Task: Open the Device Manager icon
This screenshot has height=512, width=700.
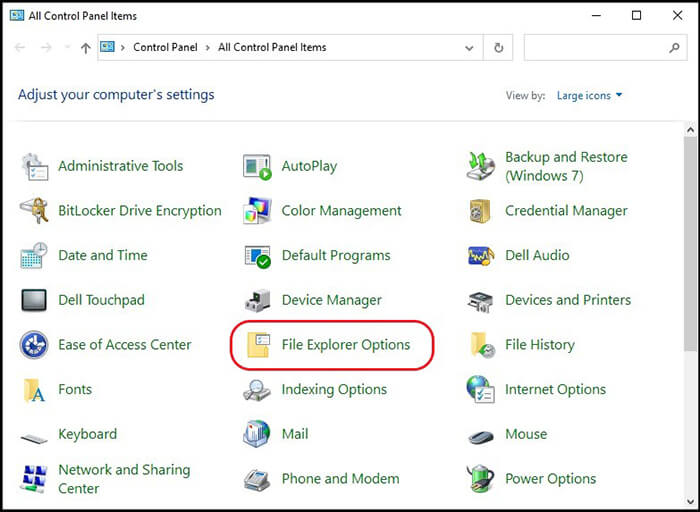Action: pos(258,300)
